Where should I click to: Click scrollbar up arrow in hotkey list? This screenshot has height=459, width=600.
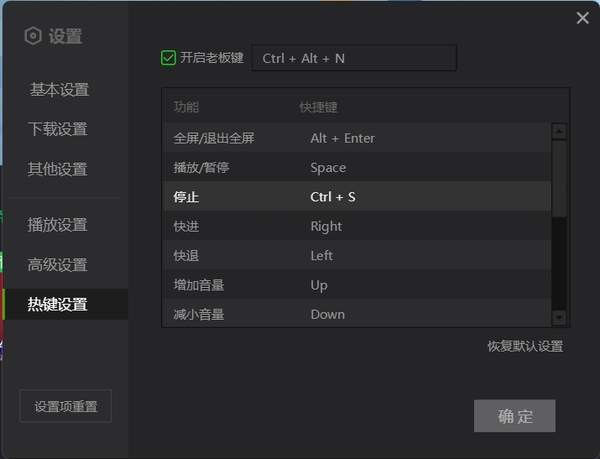point(559,131)
